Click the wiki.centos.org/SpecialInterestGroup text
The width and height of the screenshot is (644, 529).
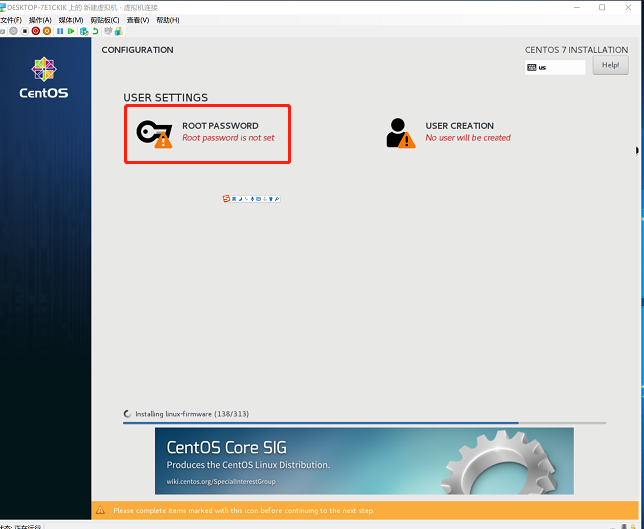pyautogui.click(x=221, y=481)
